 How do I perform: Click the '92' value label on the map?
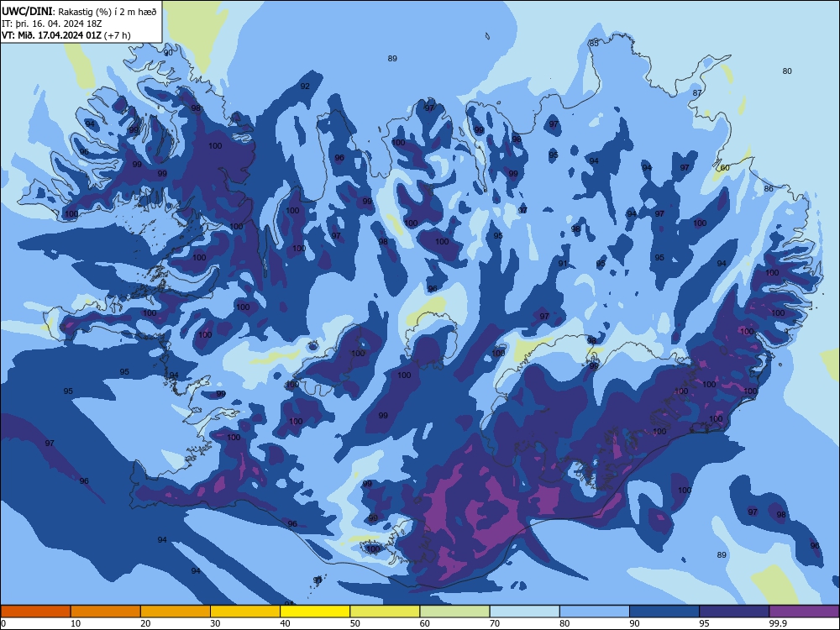click(305, 87)
